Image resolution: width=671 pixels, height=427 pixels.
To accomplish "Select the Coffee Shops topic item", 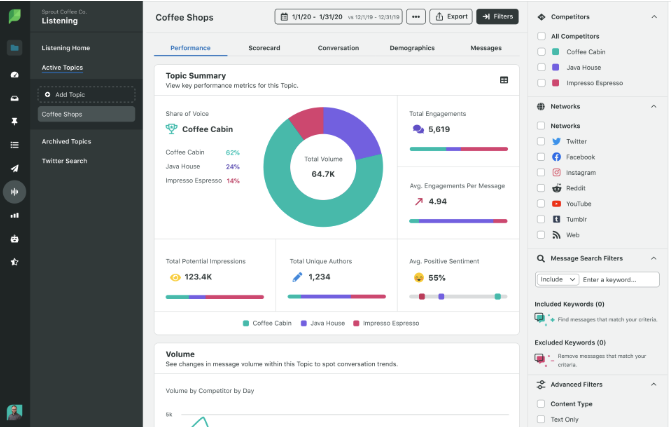I will (86, 114).
